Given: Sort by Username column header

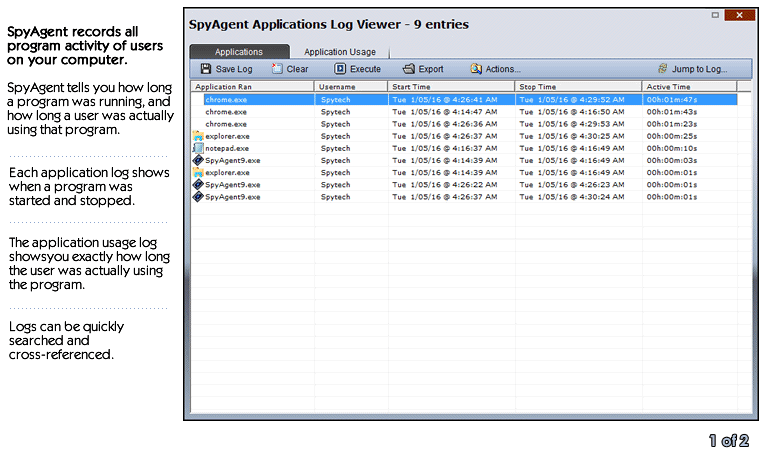Looking at the screenshot, I should tap(351, 86).
